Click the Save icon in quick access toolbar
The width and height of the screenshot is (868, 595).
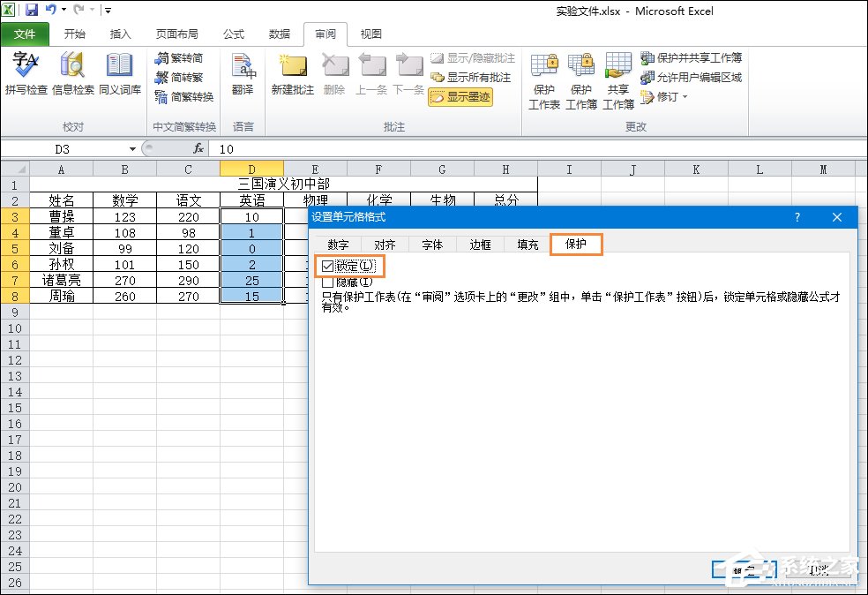point(32,9)
